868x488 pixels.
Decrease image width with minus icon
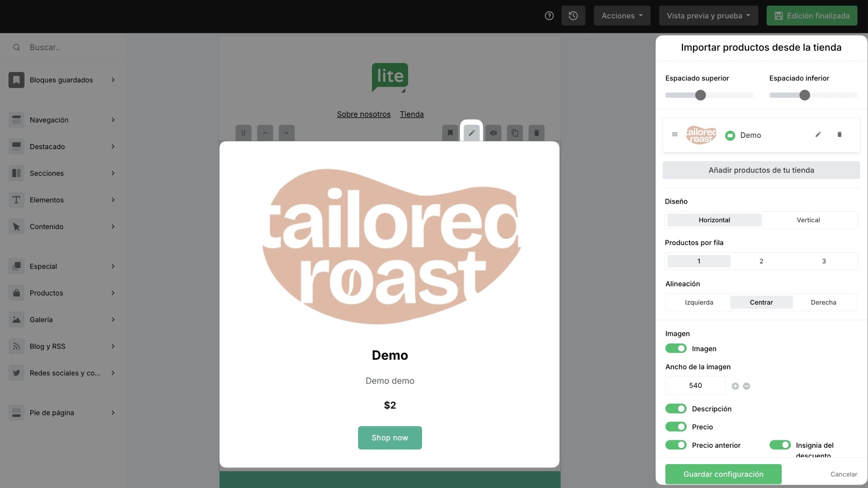[746, 386]
